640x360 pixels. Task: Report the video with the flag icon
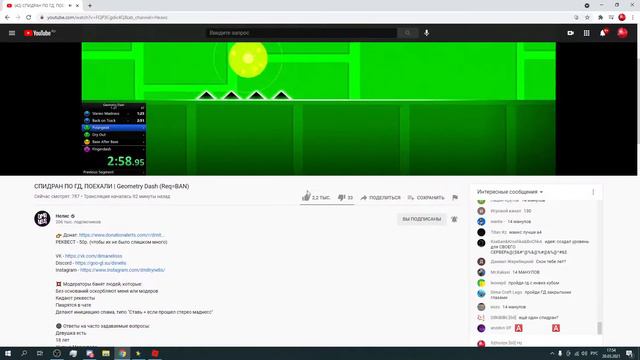455,198
